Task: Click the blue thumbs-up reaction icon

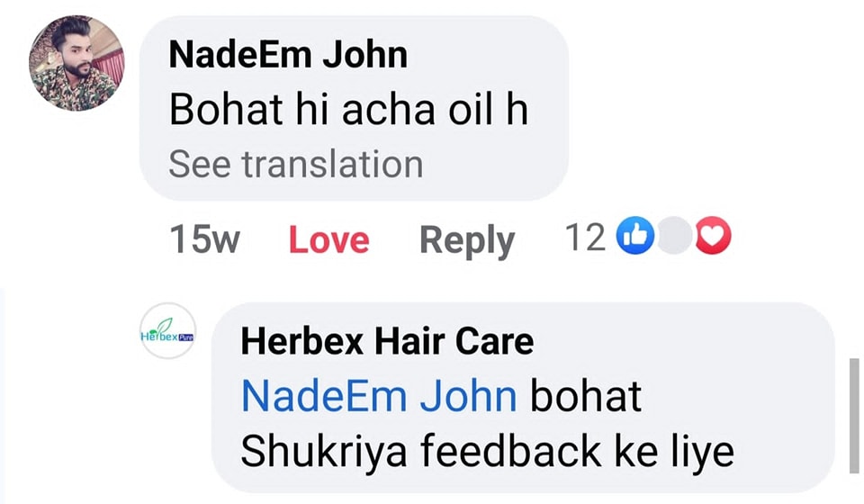Action: (635, 236)
